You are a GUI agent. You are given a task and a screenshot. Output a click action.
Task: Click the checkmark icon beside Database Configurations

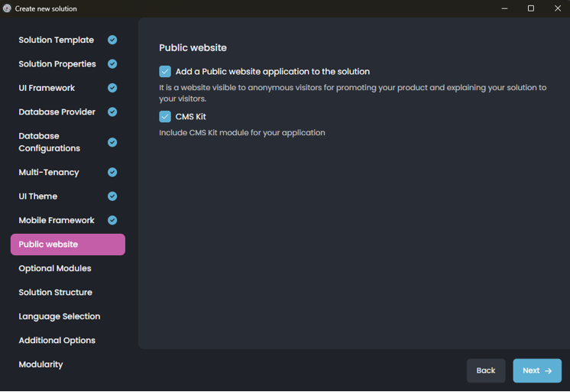tap(112, 142)
